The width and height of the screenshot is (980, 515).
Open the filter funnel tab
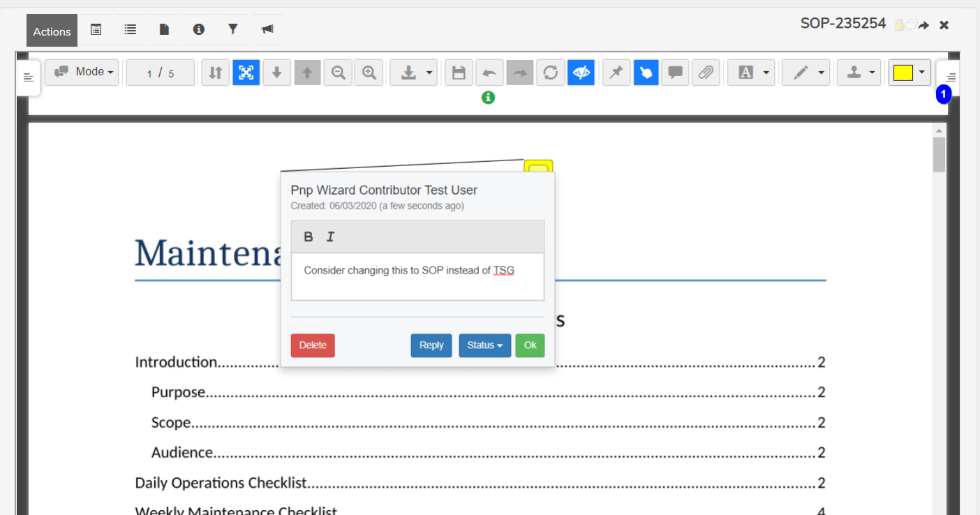[233, 29]
